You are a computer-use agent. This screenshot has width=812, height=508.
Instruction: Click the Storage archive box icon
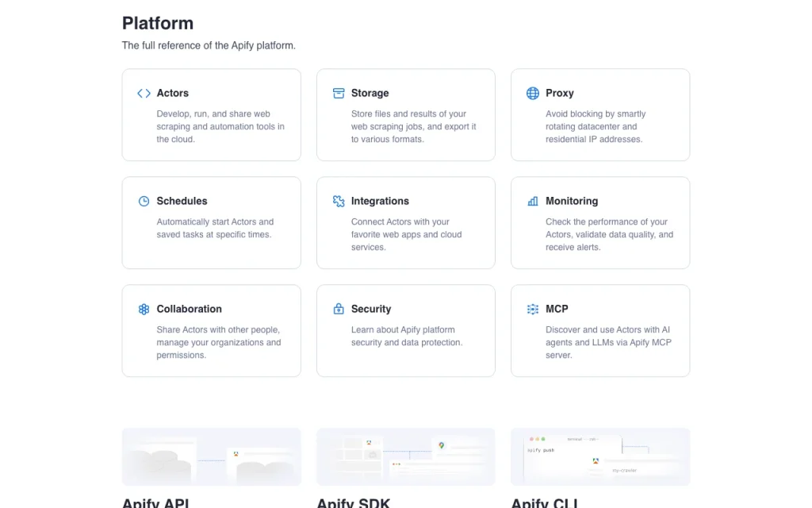339,94
